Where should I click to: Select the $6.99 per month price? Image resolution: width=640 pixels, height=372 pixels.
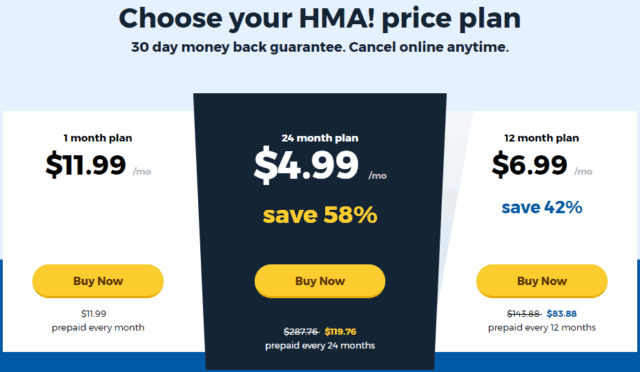click(529, 165)
